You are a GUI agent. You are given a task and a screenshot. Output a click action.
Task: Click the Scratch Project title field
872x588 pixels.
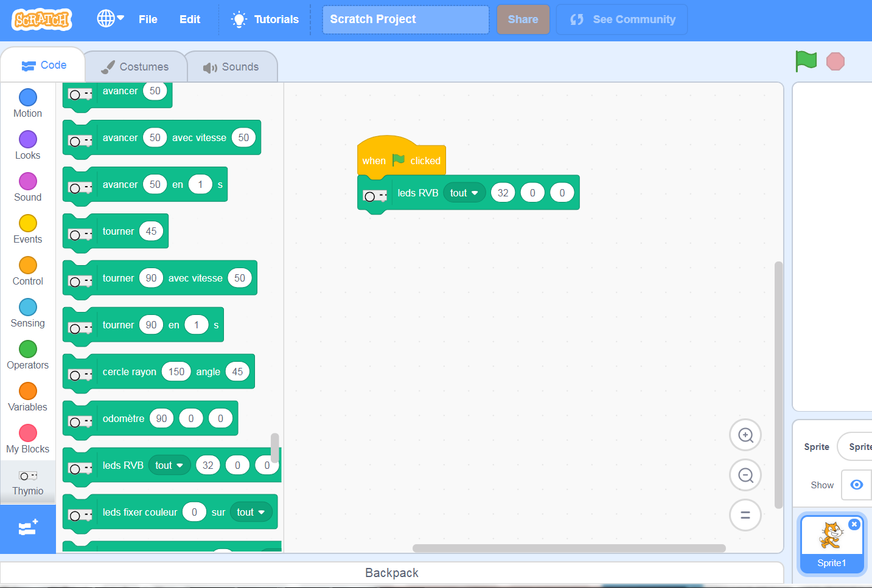pyautogui.click(x=405, y=19)
